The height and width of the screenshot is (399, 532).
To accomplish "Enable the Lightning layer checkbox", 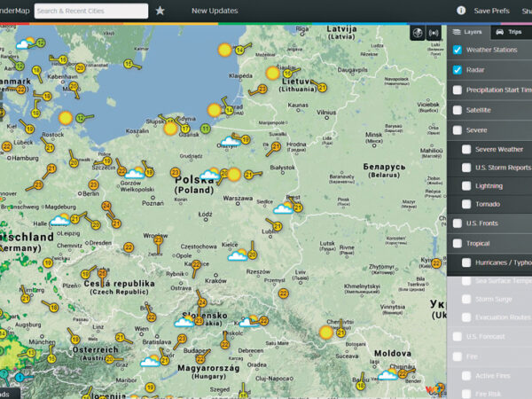I will [x=466, y=186].
